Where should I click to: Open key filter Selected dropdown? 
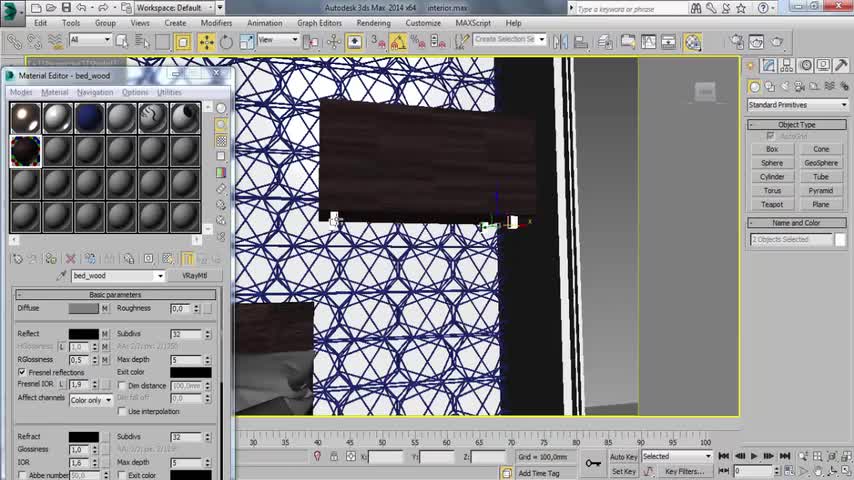coord(676,457)
